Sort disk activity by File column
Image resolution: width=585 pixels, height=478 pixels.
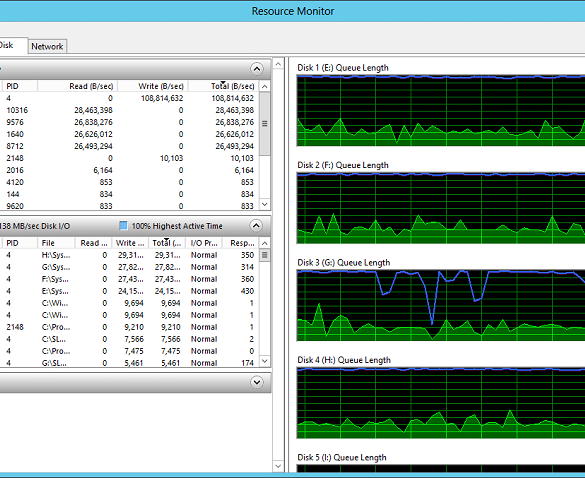(56, 243)
